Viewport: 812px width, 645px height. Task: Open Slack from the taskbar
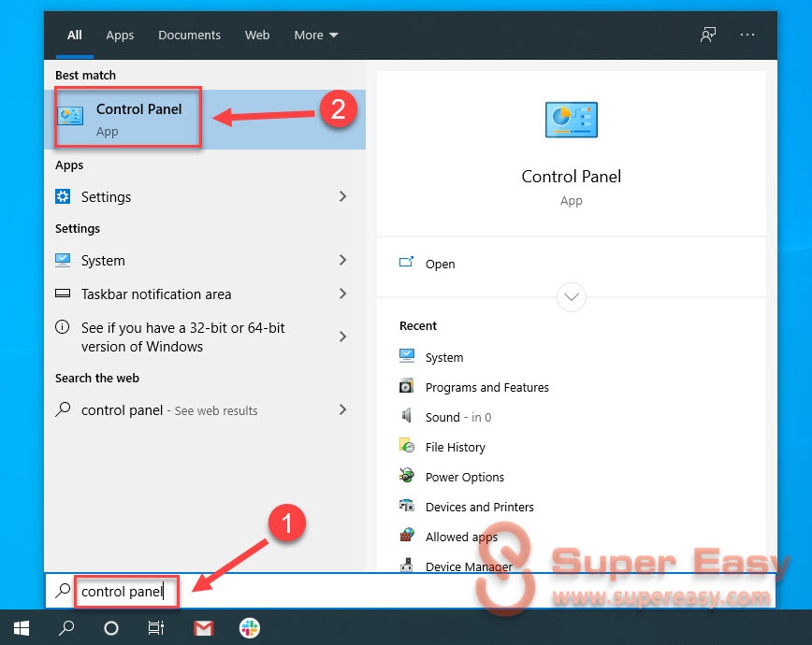[x=250, y=628]
